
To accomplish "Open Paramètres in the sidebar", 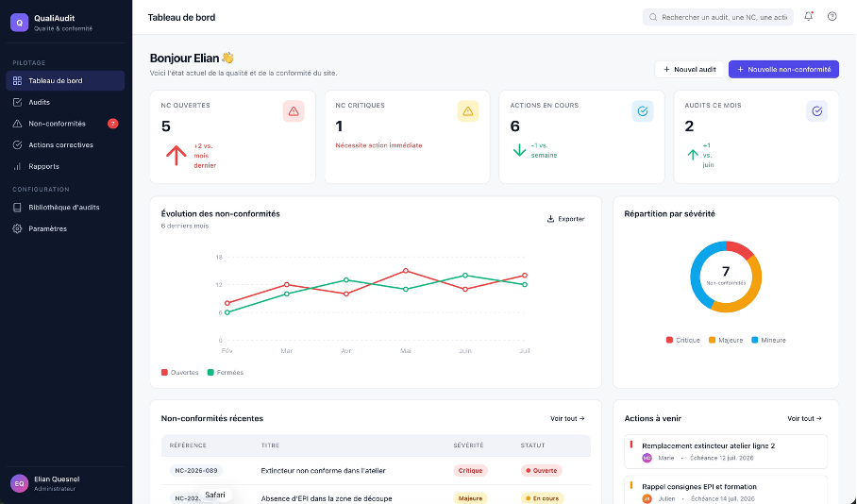I will (65, 228).
